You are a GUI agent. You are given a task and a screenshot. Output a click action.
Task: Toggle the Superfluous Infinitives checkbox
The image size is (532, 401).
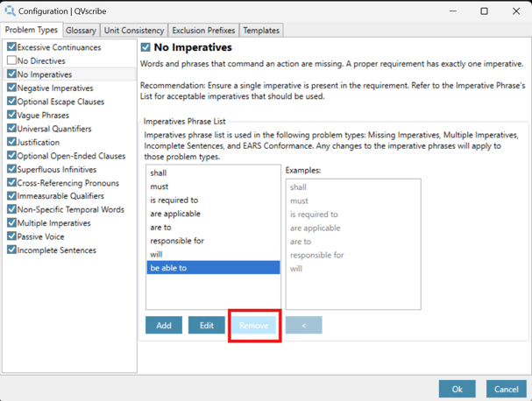11,169
